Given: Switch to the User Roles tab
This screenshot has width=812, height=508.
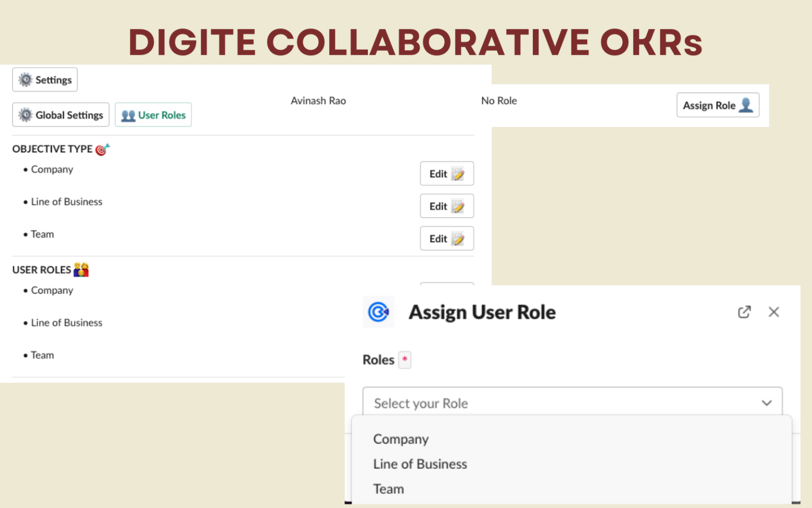Looking at the screenshot, I should pyautogui.click(x=153, y=115).
